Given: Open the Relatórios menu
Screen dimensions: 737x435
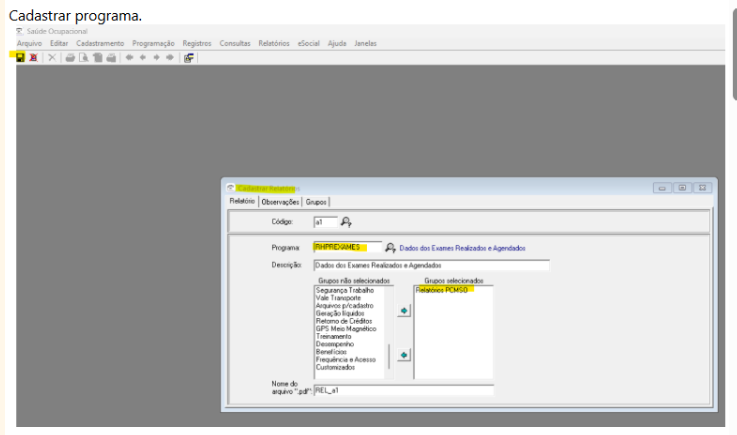Looking at the screenshot, I should (274, 44).
